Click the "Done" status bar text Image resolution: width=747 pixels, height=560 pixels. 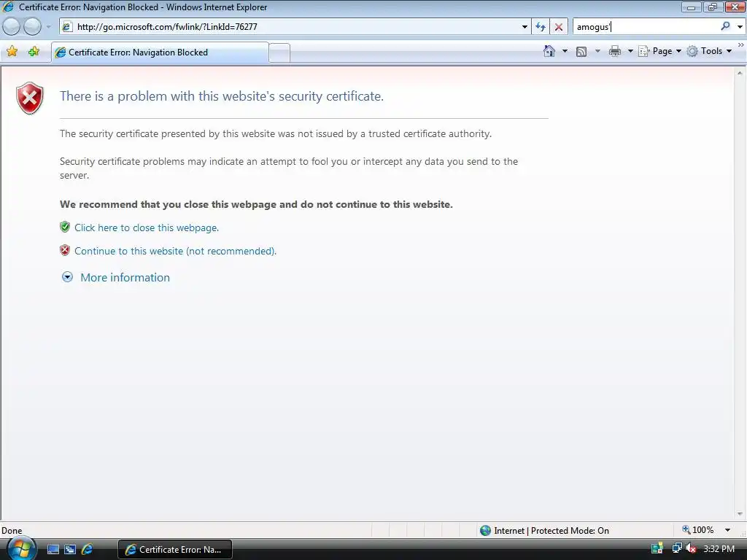(12, 531)
